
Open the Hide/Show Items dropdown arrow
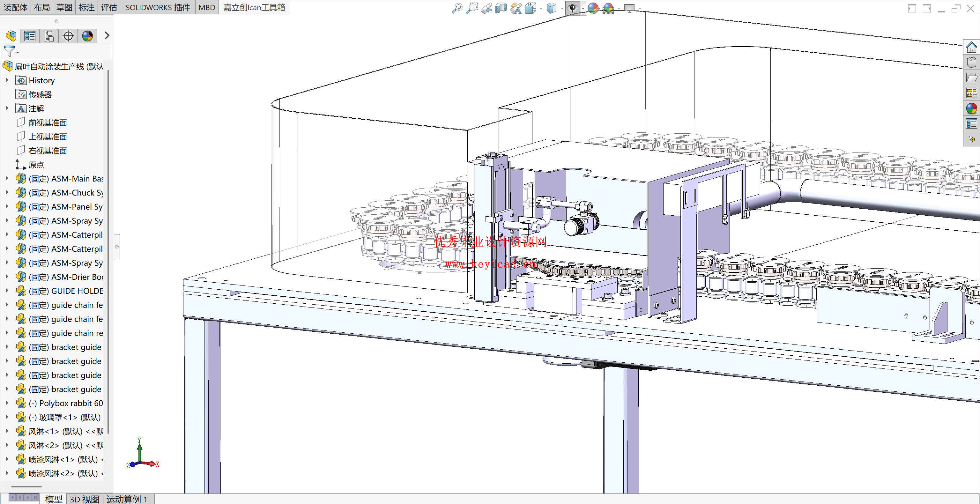click(x=583, y=8)
